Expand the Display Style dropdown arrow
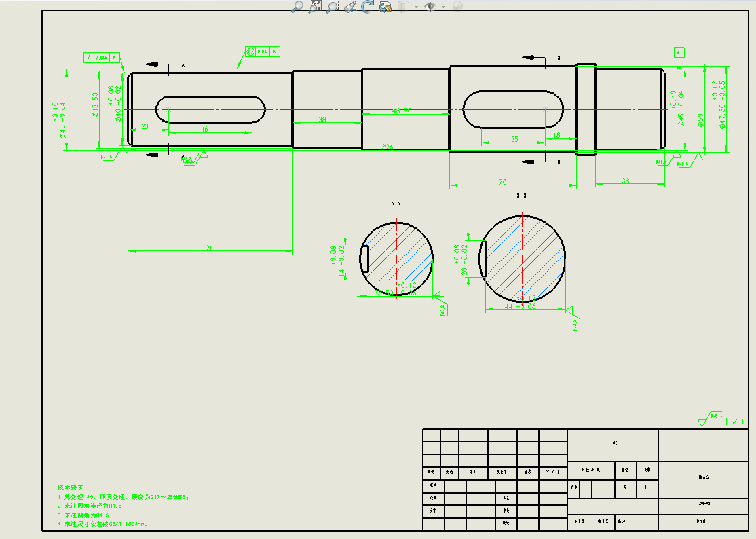Viewport: 756px width, 539px height. [x=415, y=7]
